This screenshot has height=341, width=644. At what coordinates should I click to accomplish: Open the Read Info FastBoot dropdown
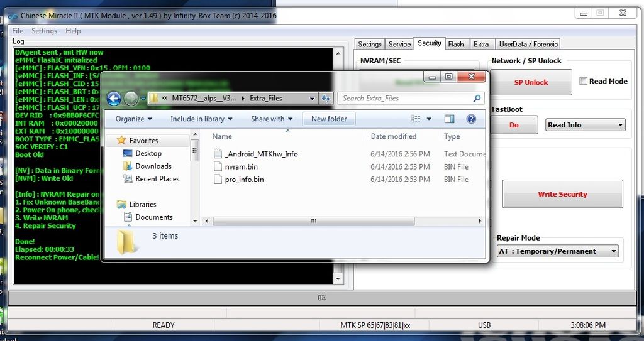tap(585, 125)
